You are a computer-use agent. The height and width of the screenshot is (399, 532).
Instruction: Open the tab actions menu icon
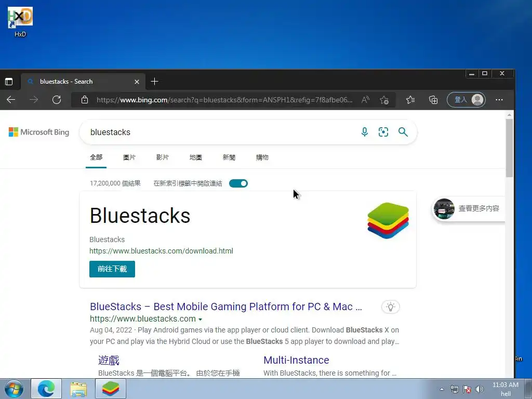(x=9, y=82)
